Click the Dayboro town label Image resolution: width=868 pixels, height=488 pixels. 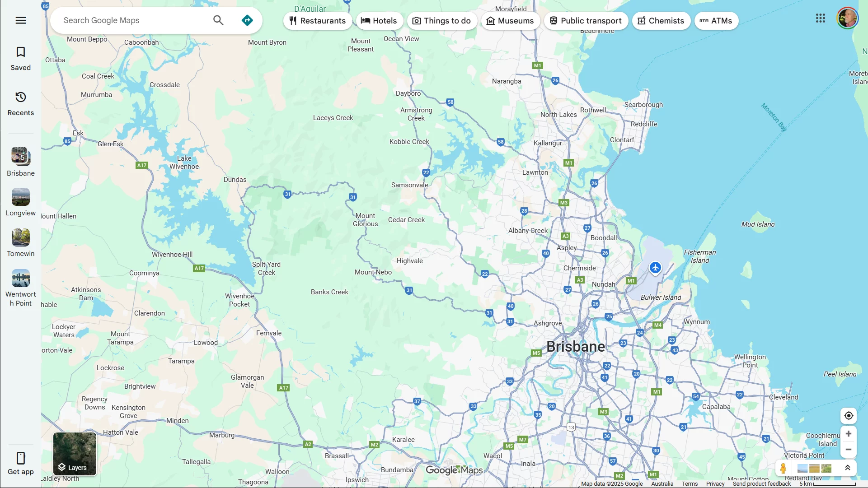pos(408,93)
